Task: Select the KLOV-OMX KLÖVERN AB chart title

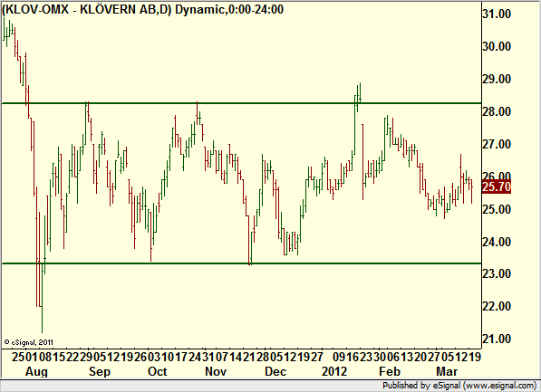Action: pos(142,9)
